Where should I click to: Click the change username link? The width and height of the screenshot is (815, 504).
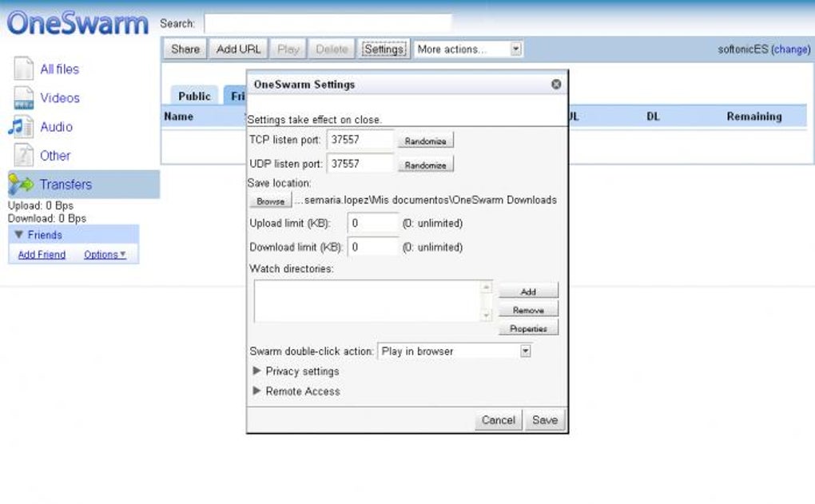[791, 50]
